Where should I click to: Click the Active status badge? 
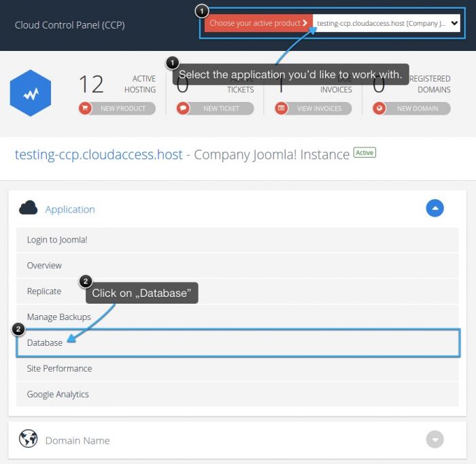click(364, 153)
